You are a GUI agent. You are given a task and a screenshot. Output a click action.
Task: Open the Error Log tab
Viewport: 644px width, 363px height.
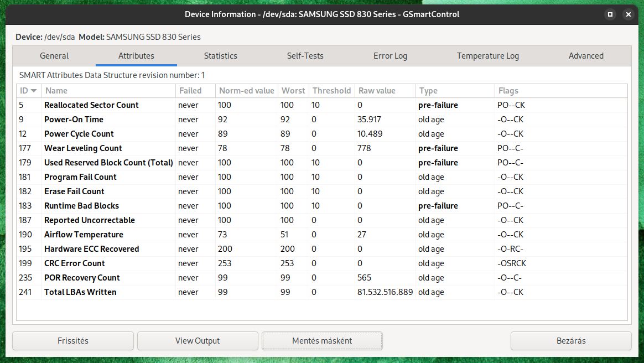(390, 56)
